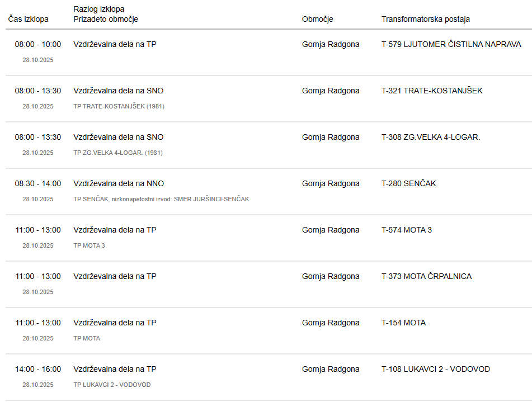Select the Razlog izklopa header label
Screen dimensions: 532x407
point(99,9)
